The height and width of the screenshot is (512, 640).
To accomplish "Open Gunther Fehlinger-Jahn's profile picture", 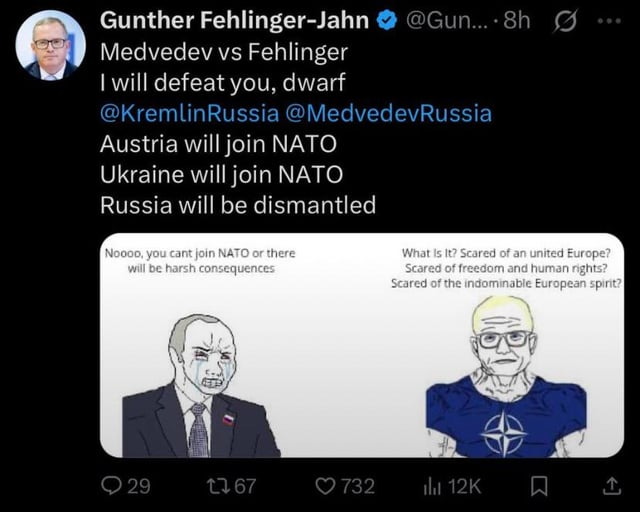I will point(50,45).
